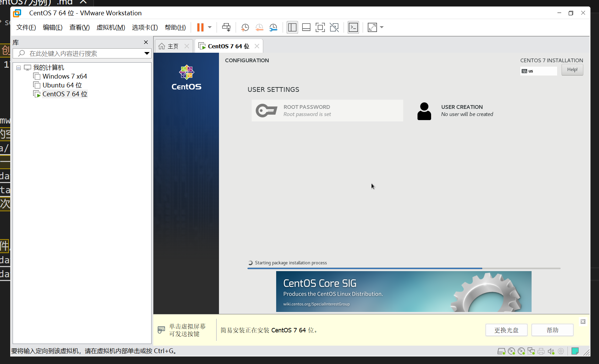
Task: Revert to the previous snapshot icon
Action: pos(259,27)
